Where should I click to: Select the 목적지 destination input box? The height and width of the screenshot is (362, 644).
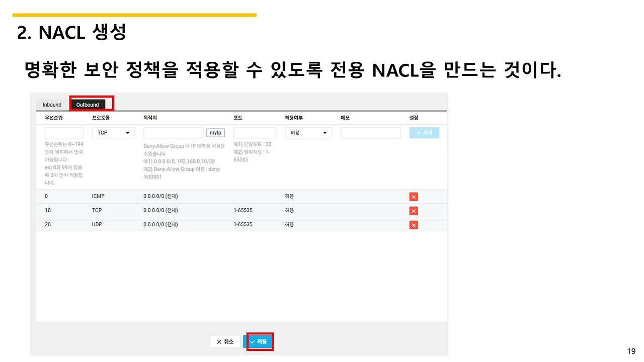173,132
